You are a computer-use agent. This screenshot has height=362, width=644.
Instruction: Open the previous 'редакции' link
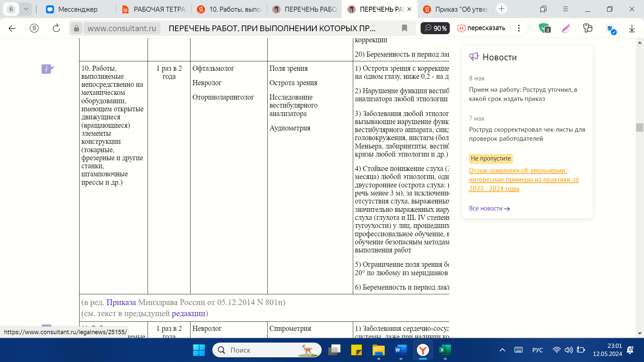pos(189,313)
